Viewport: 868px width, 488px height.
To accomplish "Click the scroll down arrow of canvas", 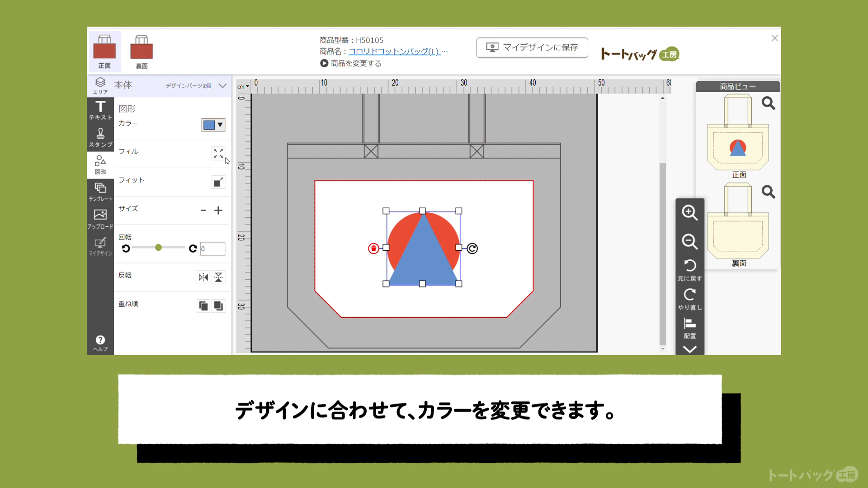I will pyautogui.click(x=663, y=349).
